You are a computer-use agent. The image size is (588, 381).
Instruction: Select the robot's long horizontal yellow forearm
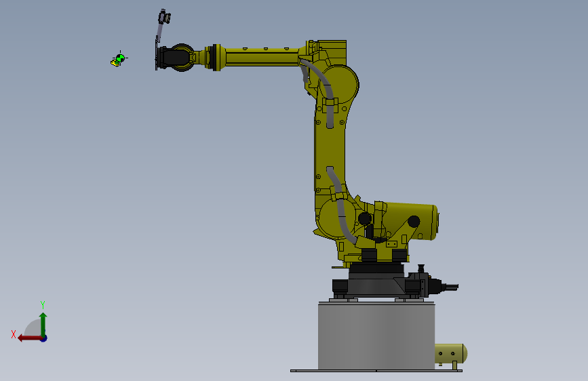pos(262,57)
